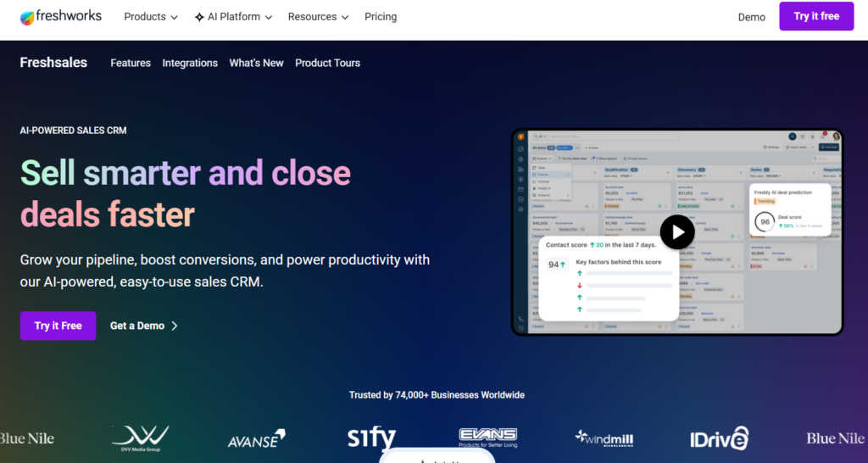The width and height of the screenshot is (868, 463).
Task: Go to the Pricing page
Action: pyautogui.click(x=381, y=17)
